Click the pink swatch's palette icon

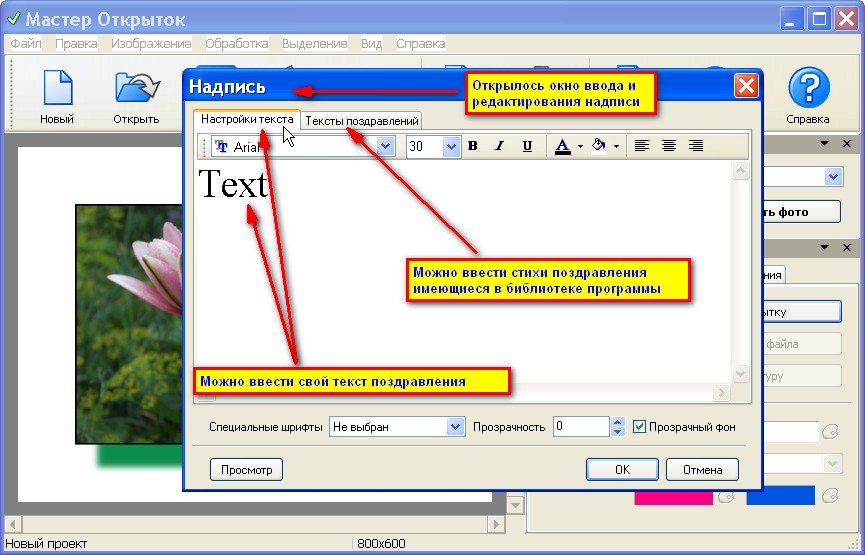click(725, 496)
